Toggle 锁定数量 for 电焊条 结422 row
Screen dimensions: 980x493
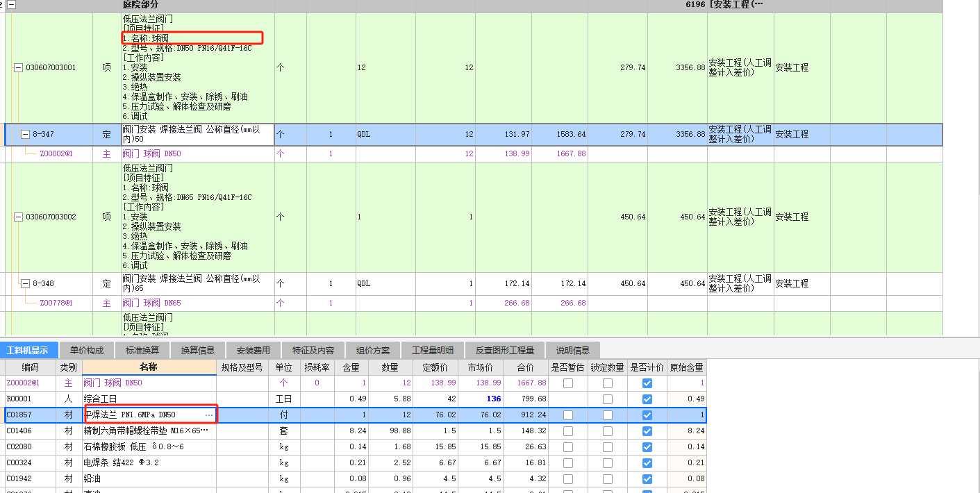tap(608, 463)
